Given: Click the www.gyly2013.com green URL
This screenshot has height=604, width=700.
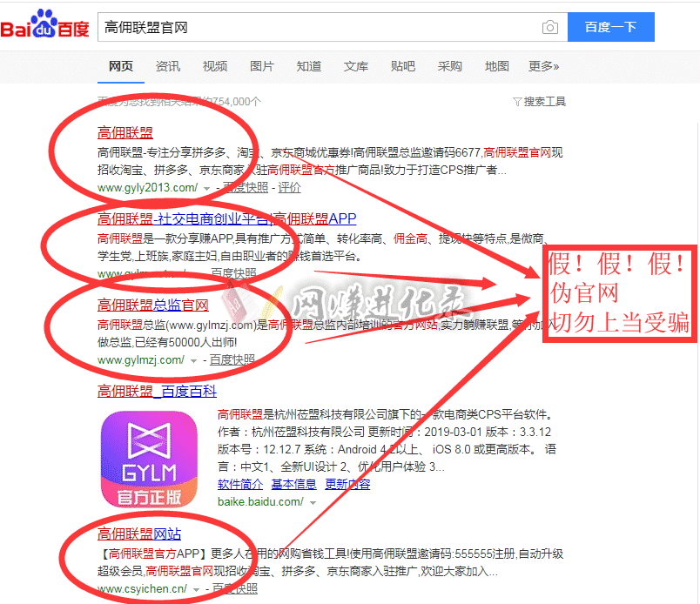Looking at the screenshot, I should (x=147, y=187).
